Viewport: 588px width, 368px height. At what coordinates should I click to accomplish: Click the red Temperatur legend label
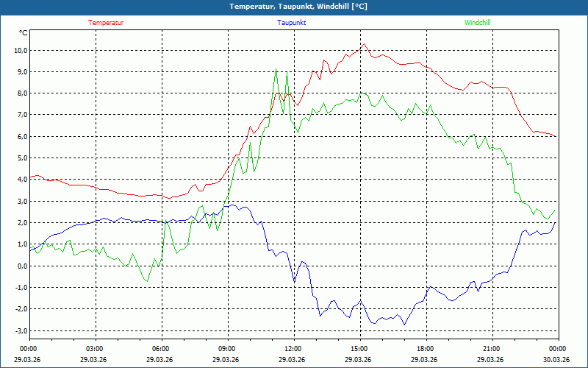(x=106, y=23)
